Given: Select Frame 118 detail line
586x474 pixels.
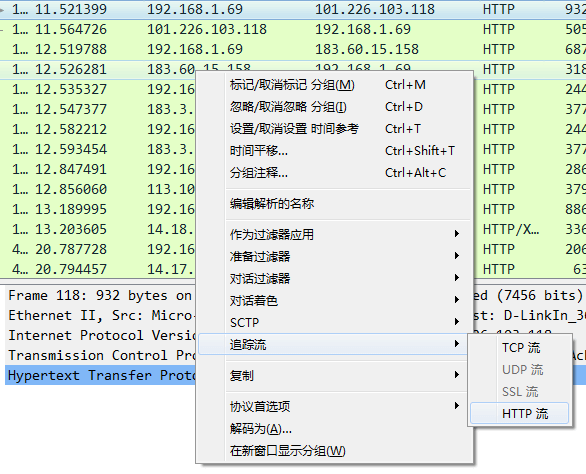Looking at the screenshot, I should tap(100, 296).
